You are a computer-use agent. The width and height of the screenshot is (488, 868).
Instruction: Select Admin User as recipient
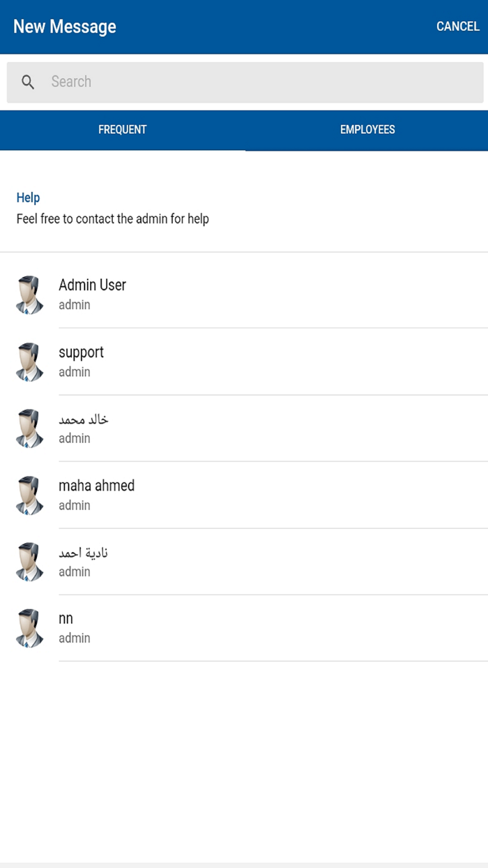pyautogui.click(x=92, y=285)
